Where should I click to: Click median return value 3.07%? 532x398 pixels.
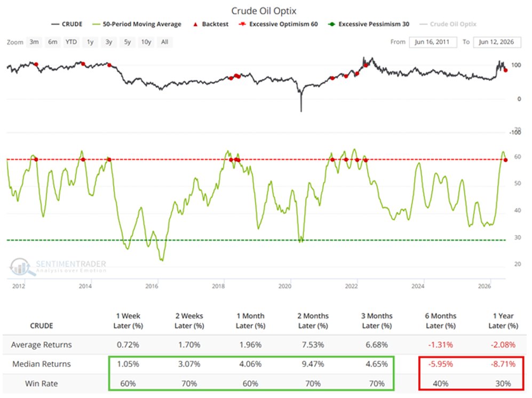point(189,364)
